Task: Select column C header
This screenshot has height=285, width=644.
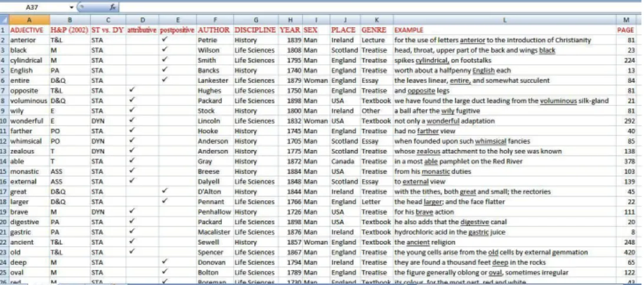Action: click(x=108, y=19)
